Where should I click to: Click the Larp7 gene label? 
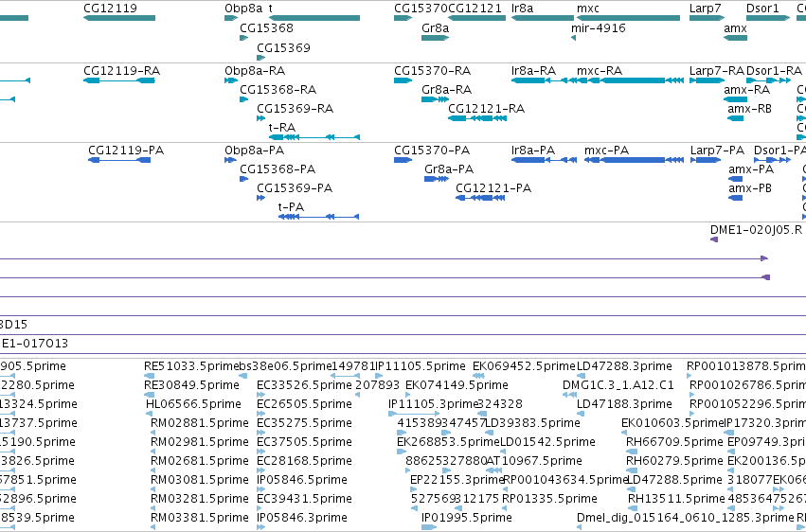[706, 9]
